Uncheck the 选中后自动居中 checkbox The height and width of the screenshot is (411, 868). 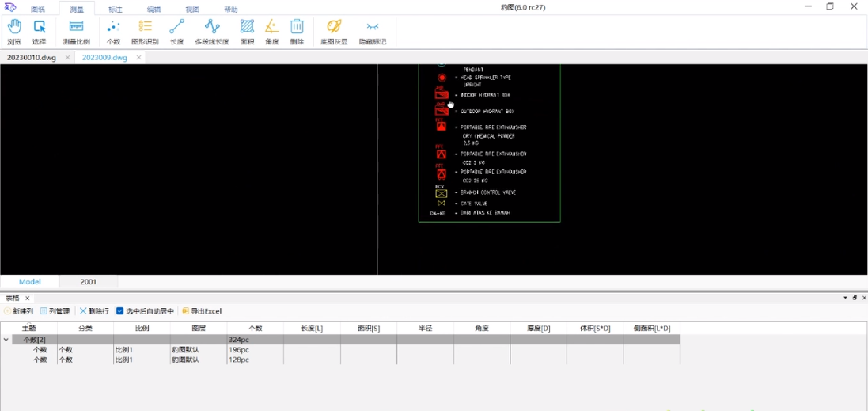(x=120, y=311)
